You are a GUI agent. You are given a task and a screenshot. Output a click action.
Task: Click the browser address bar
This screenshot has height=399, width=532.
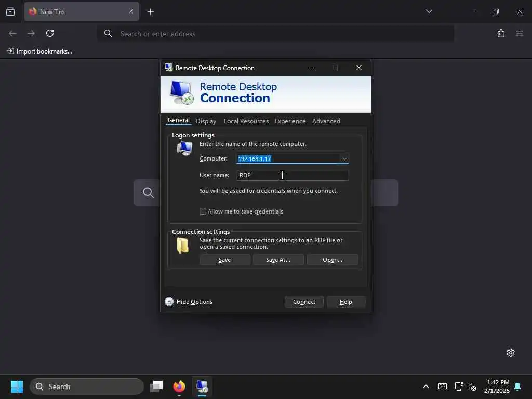(276, 34)
